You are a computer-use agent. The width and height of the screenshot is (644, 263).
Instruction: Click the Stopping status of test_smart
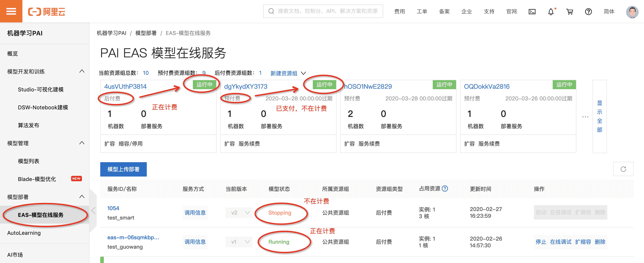279,213
